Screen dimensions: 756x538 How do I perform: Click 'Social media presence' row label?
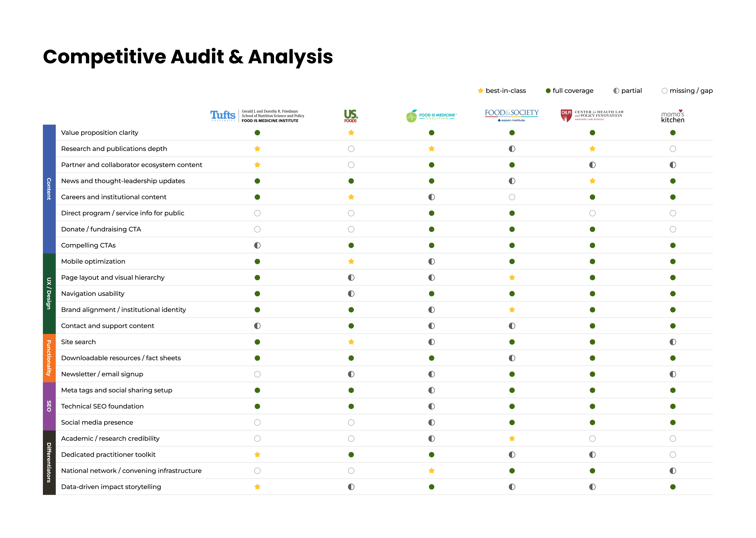click(97, 422)
